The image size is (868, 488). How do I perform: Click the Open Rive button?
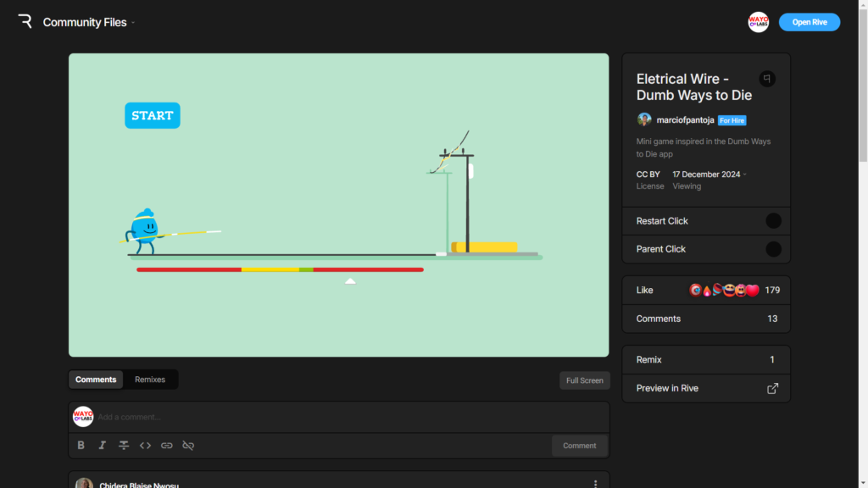point(809,22)
